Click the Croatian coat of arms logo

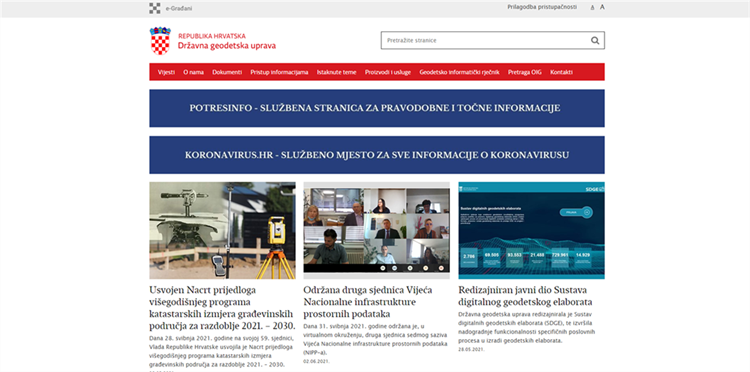160,41
